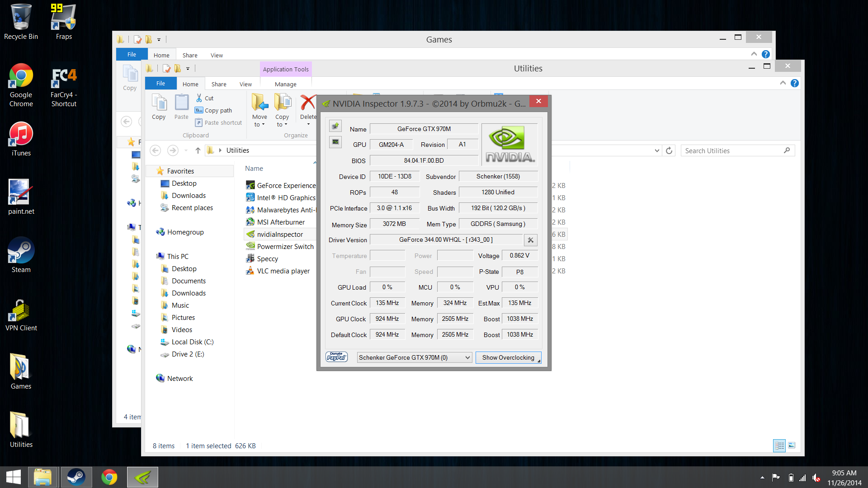Open Recycle Bin desktop icon
The width and height of the screenshot is (868, 488).
pyautogui.click(x=21, y=22)
